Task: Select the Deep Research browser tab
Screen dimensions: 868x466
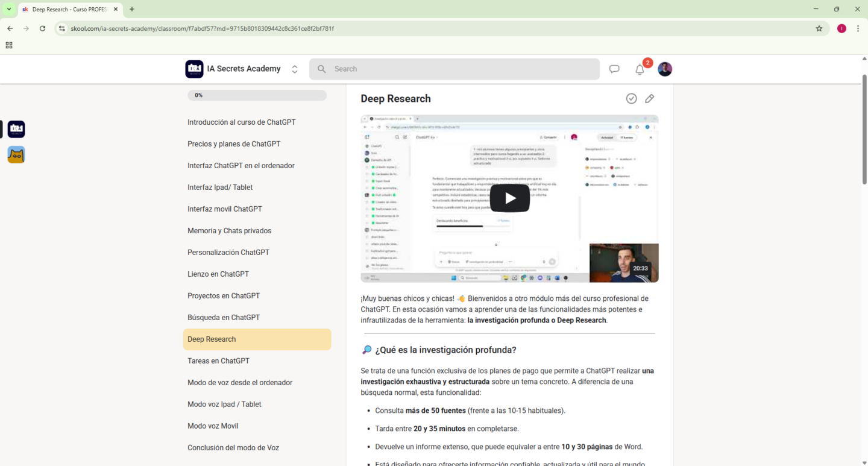Action: pos(70,10)
